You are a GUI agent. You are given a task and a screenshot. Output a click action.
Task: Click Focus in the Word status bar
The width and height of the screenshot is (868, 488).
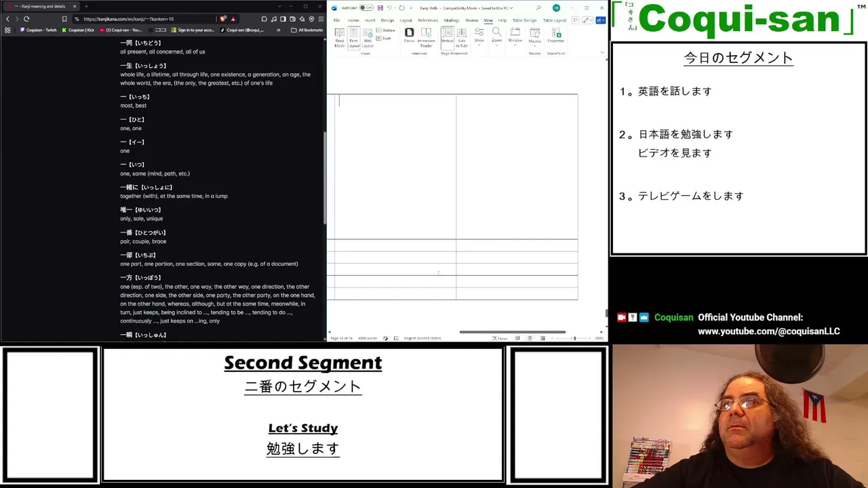coord(501,338)
